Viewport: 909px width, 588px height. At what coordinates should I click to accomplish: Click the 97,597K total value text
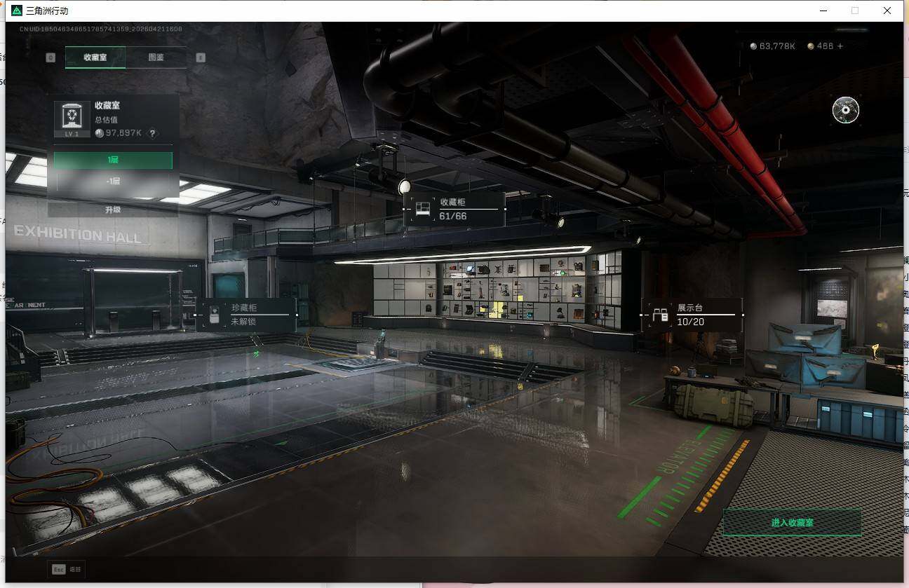click(123, 133)
